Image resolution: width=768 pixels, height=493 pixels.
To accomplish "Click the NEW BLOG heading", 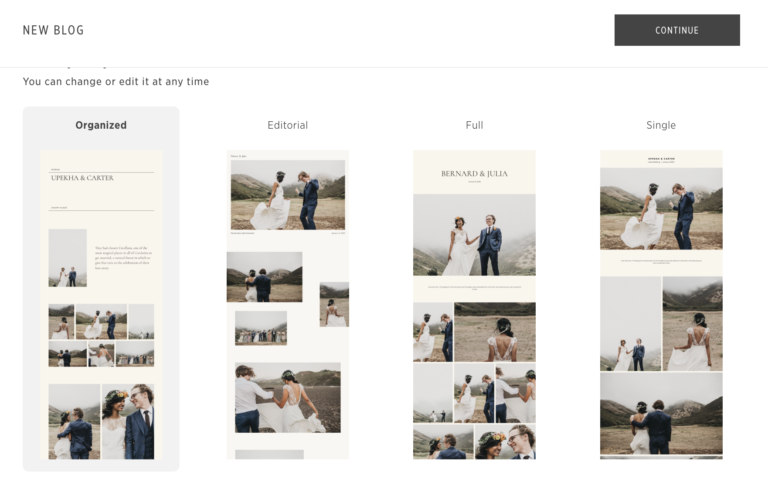I will tap(53, 30).
